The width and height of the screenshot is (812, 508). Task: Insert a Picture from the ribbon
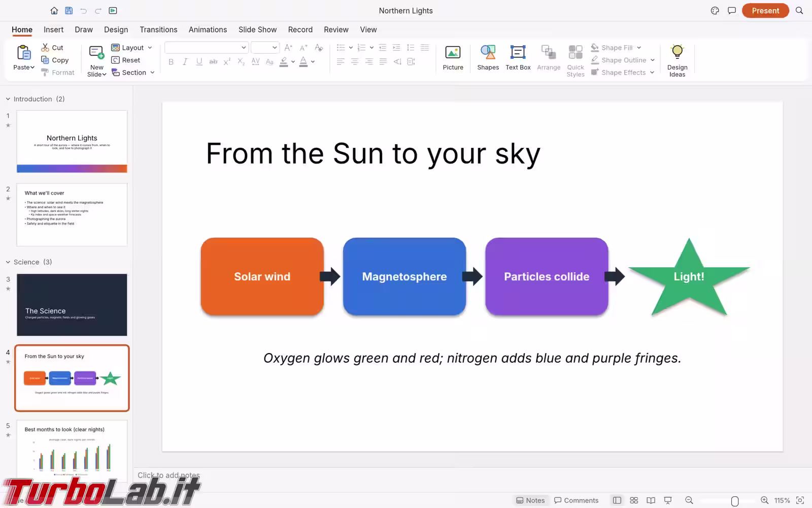point(453,57)
